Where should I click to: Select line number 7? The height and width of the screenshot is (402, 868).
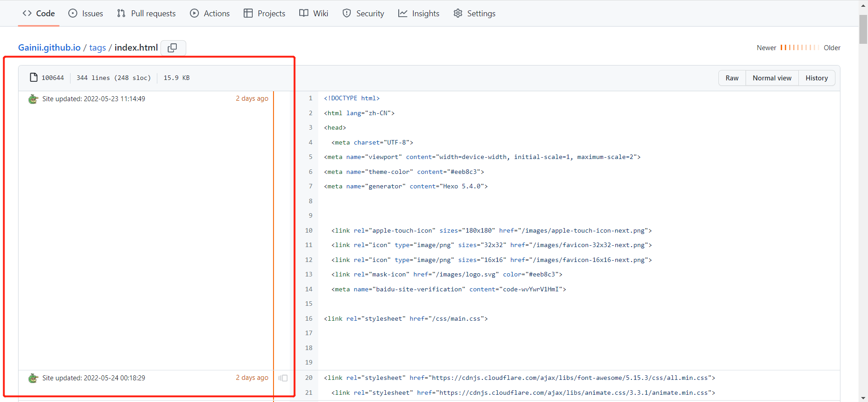310,186
